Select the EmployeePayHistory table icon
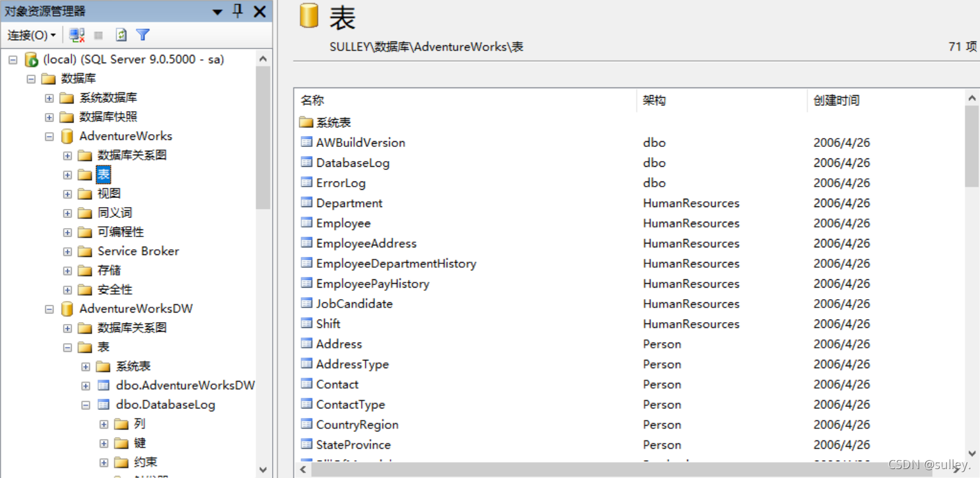980x478 pixels. [x=307, y=283]
